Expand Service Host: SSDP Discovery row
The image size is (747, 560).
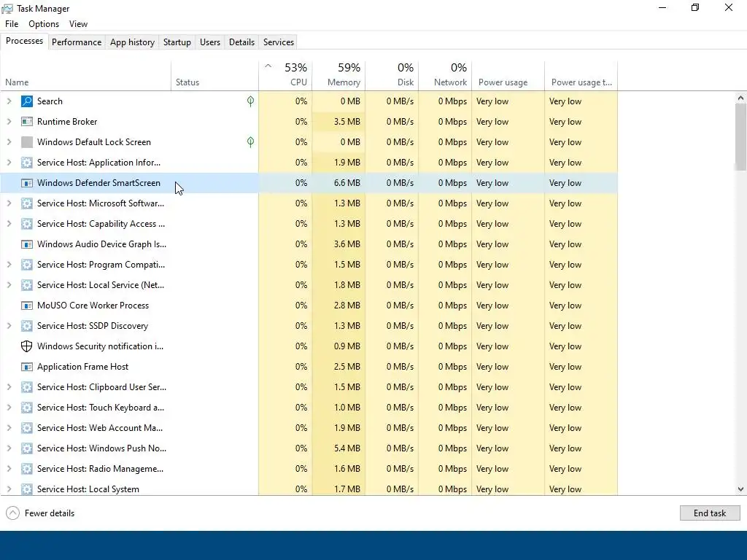point(9,326)
